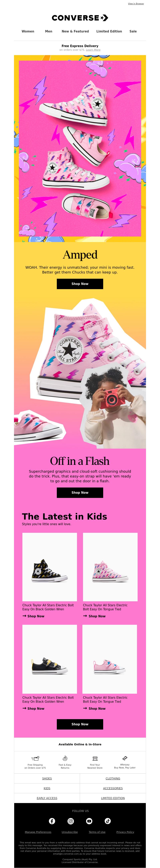Open the Facebook social icon
The height and width of the screenshot is (868, 160).
pos(52,821)
